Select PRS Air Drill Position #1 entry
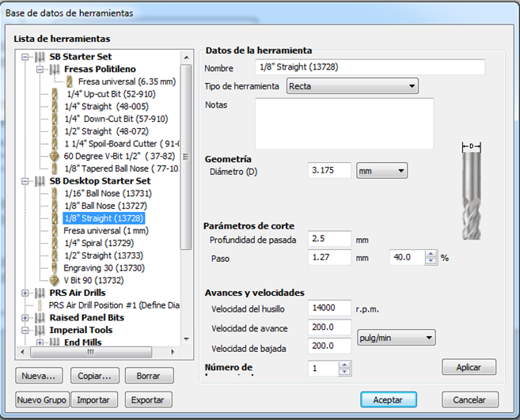Image resolution: width=520 pixels, height=420 pixels. pos(114,305)
